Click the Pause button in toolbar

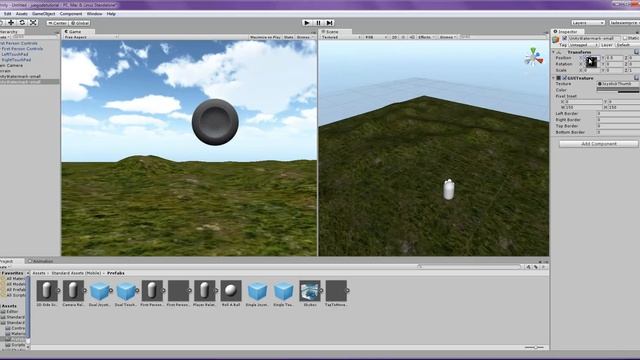click(318, 23)
